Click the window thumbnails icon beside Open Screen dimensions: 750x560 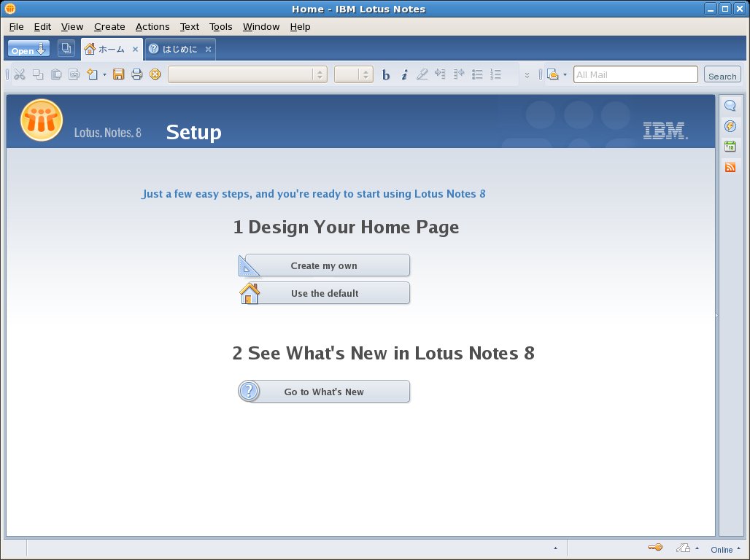(x=66, y=48)
